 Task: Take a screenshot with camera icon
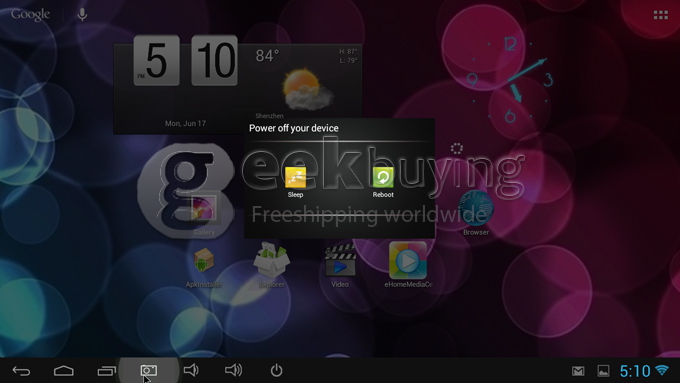coord(149,370)
